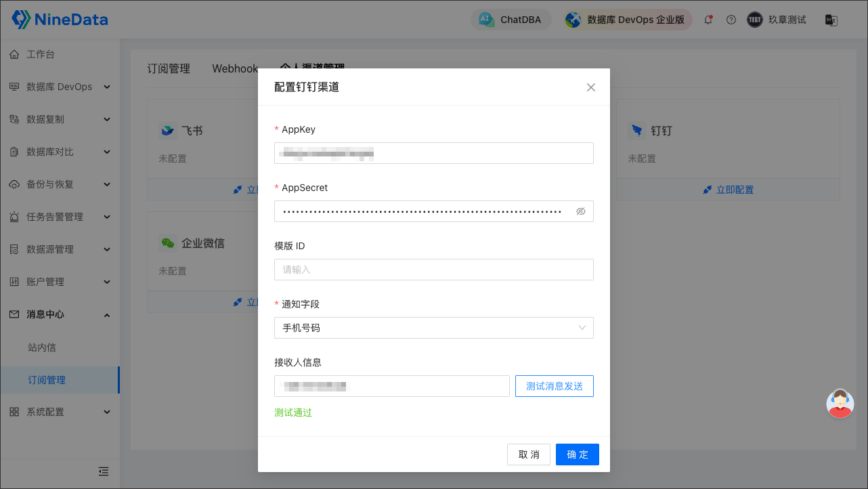Open the 通知字段 dropdown

pyautogui.click(x=434, y=328)
